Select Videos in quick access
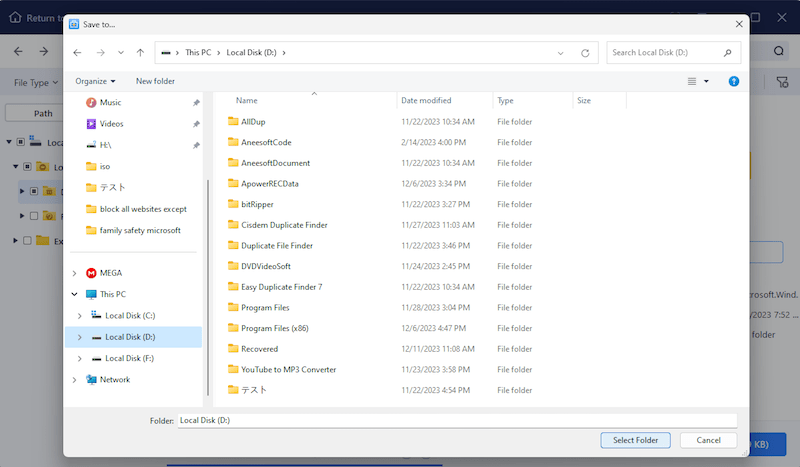The image size is (800, 467). pos(105,124)
